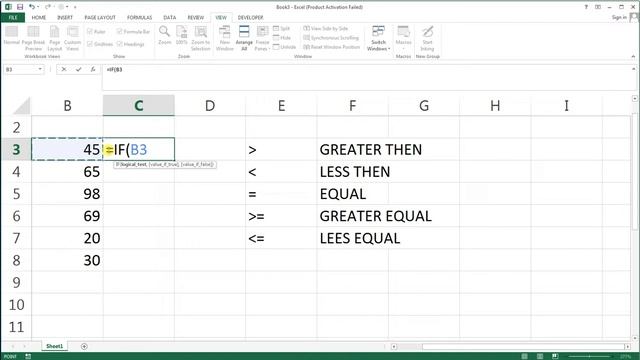The image size is (640, 360).
Task: Set zoom to 100%
Action: coord(182,35)
